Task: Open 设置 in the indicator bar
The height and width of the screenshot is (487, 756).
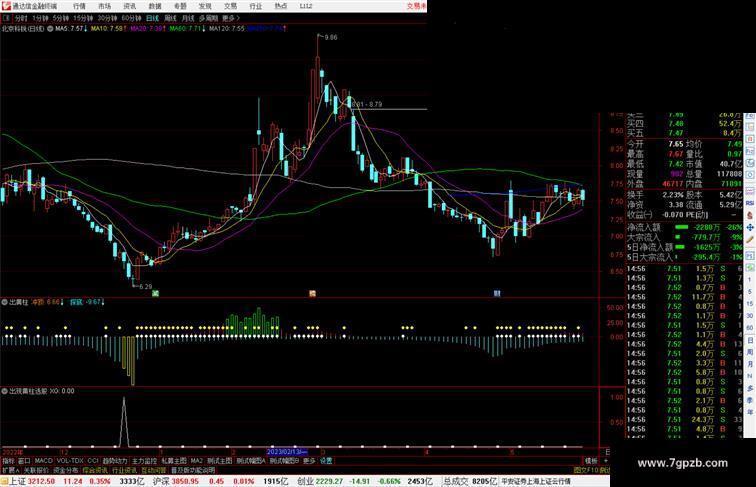Action: coord(326,461)
